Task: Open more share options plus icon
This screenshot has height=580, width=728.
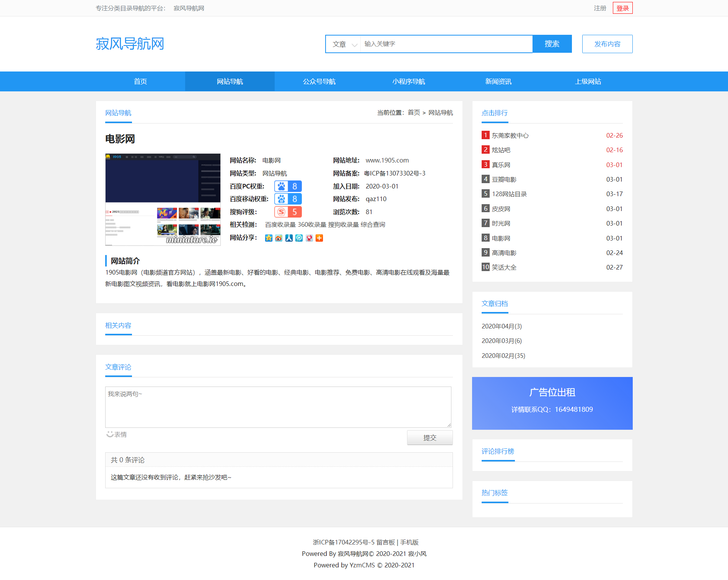Action: point(319,238)
